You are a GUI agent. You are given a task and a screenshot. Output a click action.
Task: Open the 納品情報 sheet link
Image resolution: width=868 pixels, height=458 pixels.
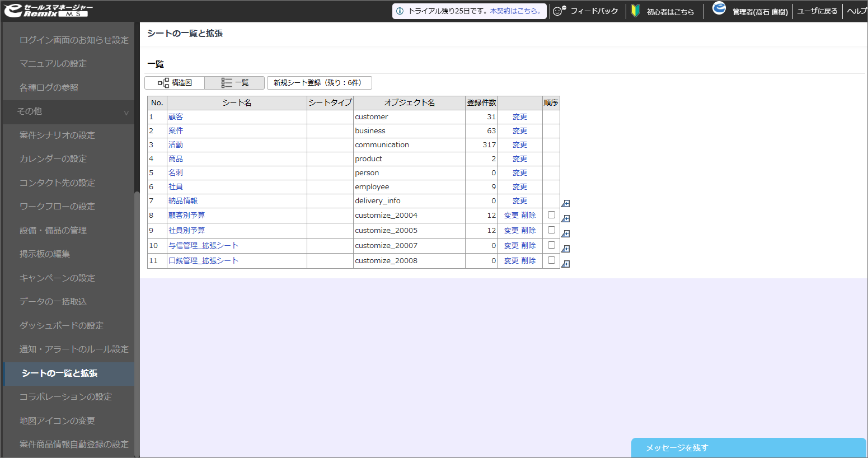coord(183,201)
